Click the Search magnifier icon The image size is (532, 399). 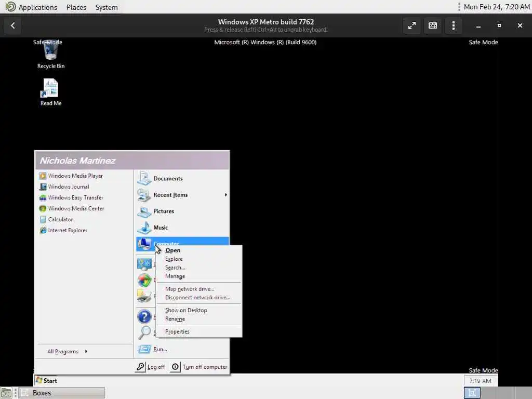point(144,333)
